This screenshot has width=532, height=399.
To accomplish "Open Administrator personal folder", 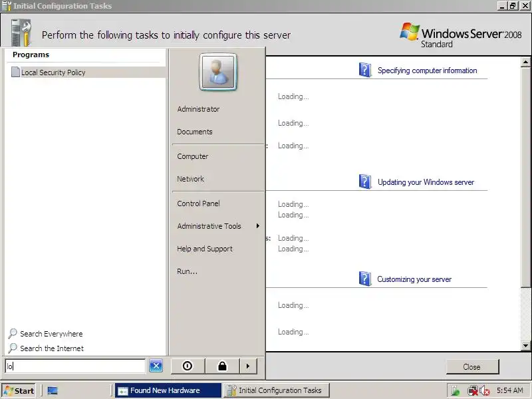I will click(x=198, y=109).
